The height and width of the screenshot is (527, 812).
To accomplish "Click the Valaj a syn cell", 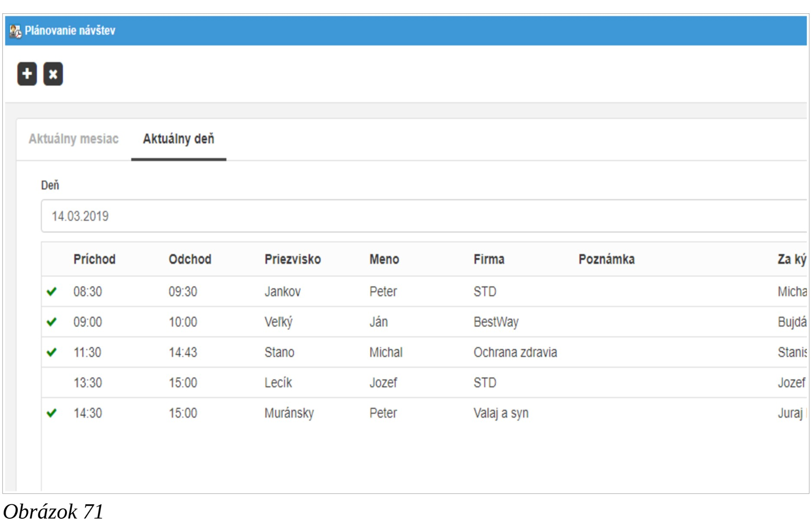I will 501,413.
